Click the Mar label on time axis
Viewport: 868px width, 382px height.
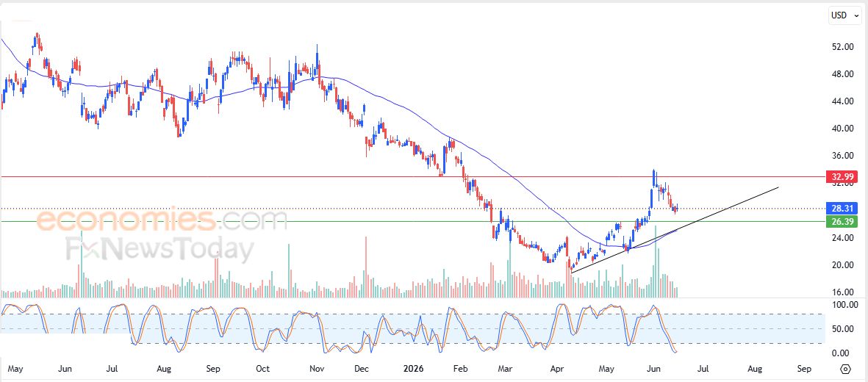[504, 369]
